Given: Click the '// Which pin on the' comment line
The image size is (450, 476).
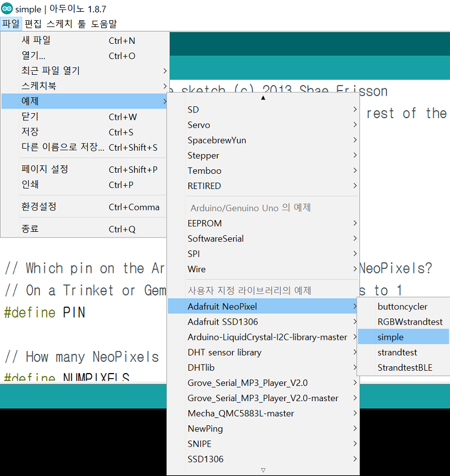Looking at the screenshot, I should coord(85,268).
